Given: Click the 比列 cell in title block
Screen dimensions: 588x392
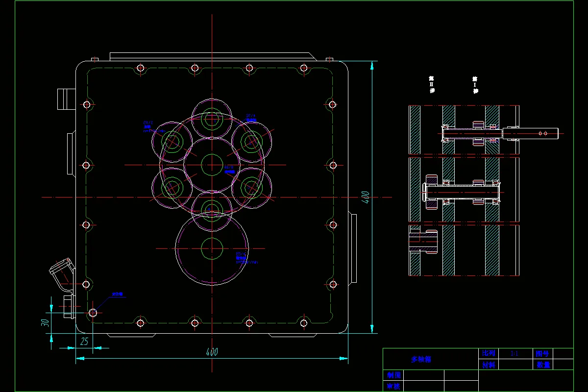Looking at the screenshot, I should [489, 353].
